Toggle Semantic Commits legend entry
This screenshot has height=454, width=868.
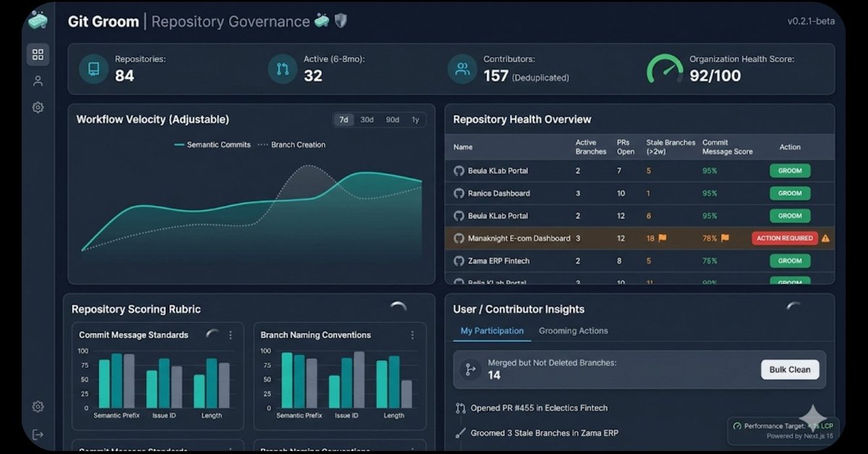tap(212, 145)
